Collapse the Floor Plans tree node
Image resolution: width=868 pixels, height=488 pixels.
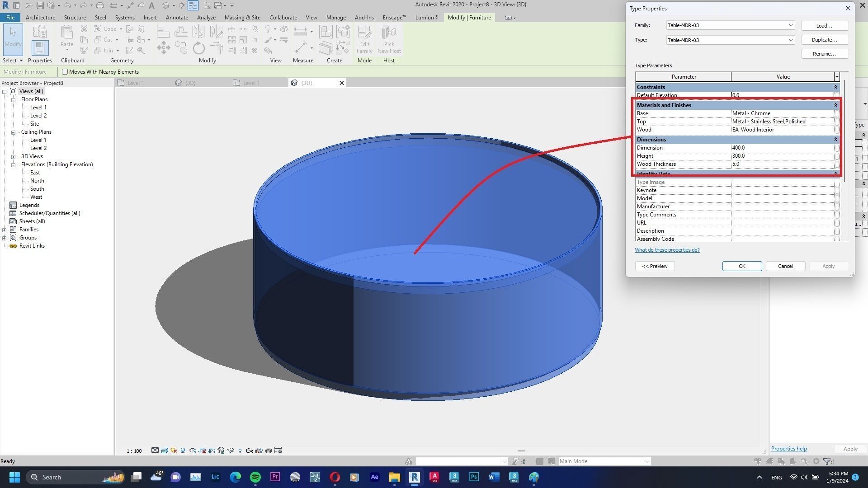pyautogui.click(x=14, y=99)
